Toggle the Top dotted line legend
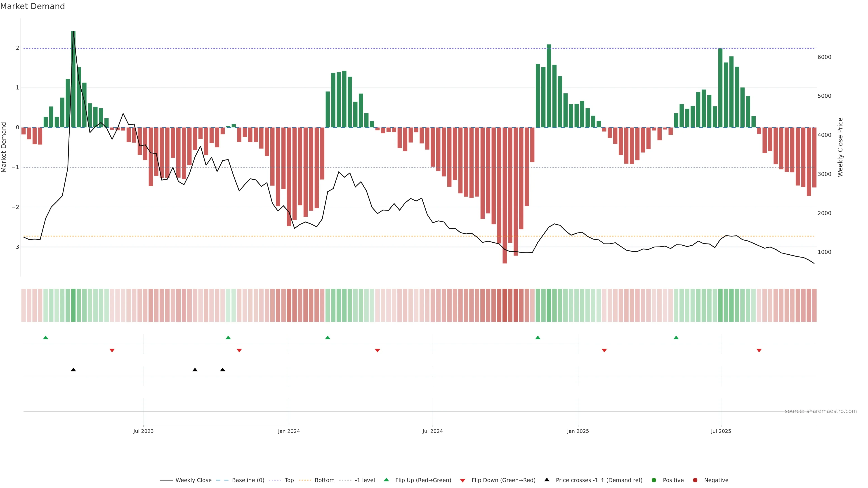This screenshot has width=868, height=488. coord(289,480)
